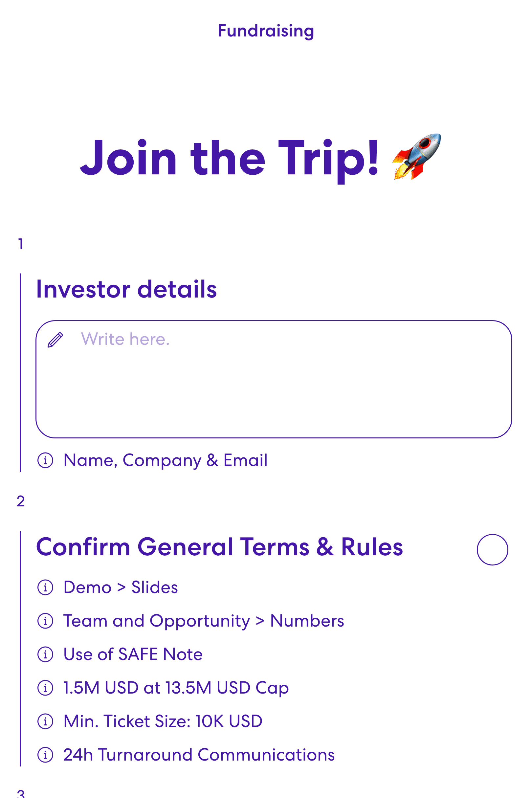
Task: Click step number 1 marker
Action: [21, 244]
